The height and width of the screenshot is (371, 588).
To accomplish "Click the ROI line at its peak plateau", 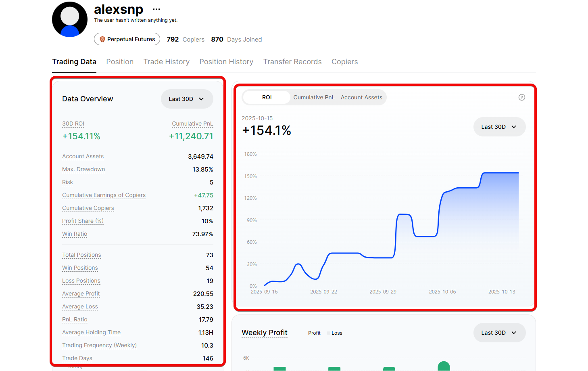I will (500, 173).
